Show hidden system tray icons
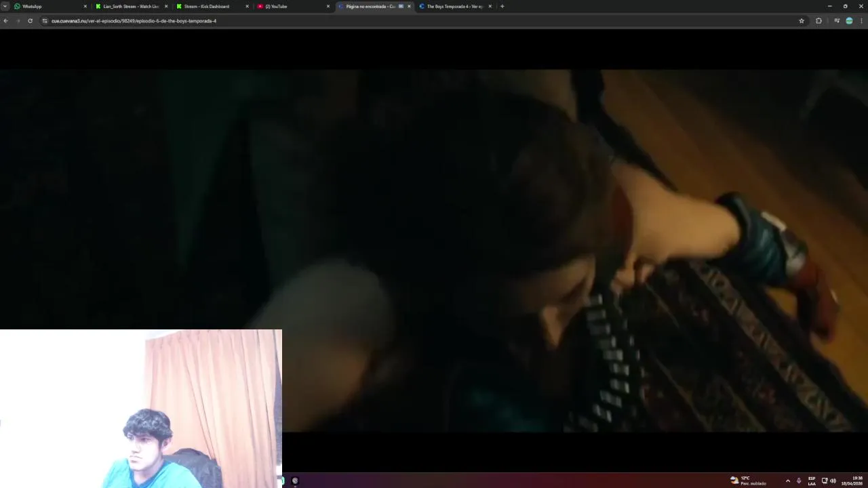 [x=787, y=481]
